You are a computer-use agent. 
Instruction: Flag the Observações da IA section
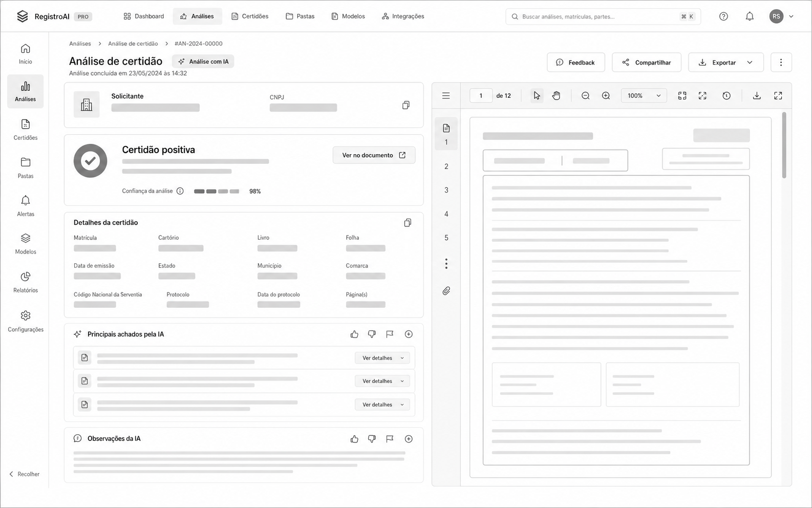(390, 439)
